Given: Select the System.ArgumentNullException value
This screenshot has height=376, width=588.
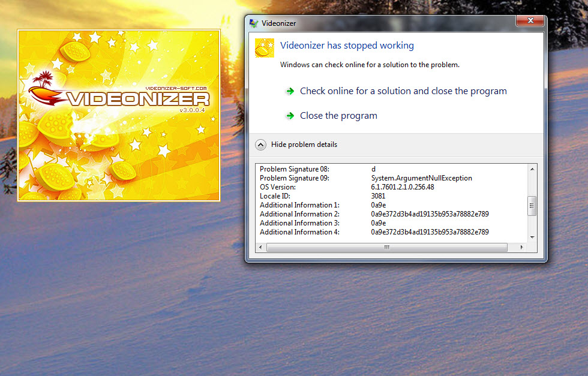Looking at the screenshot, I should tap(421, 178).
